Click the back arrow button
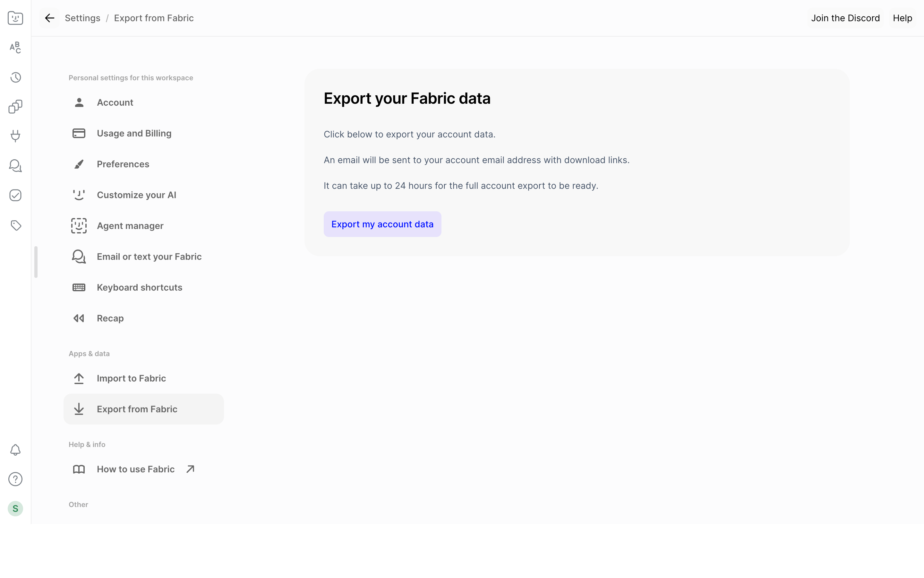This screenshot has width=924, height=578. tap(50, 18)
